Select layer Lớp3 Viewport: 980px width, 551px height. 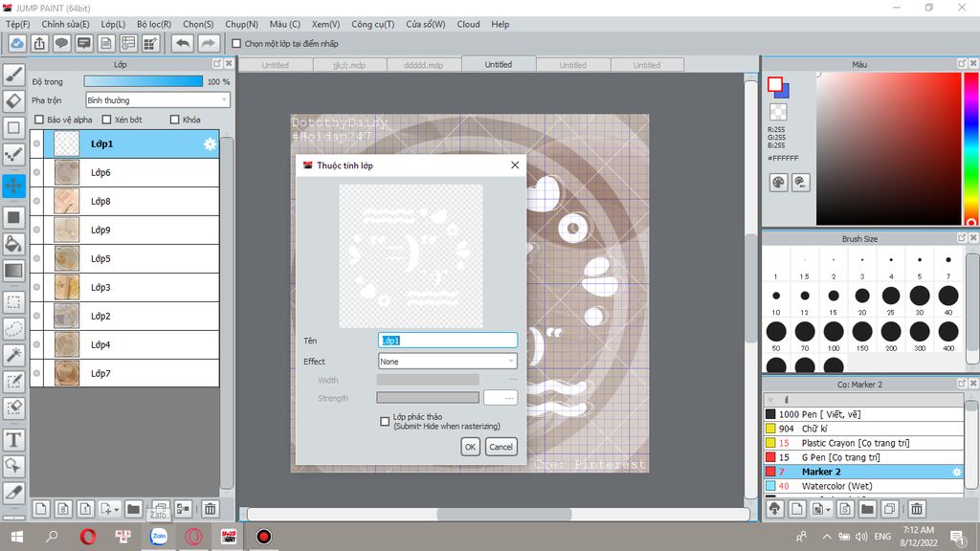pyautogui.click(x=125, y=287)
